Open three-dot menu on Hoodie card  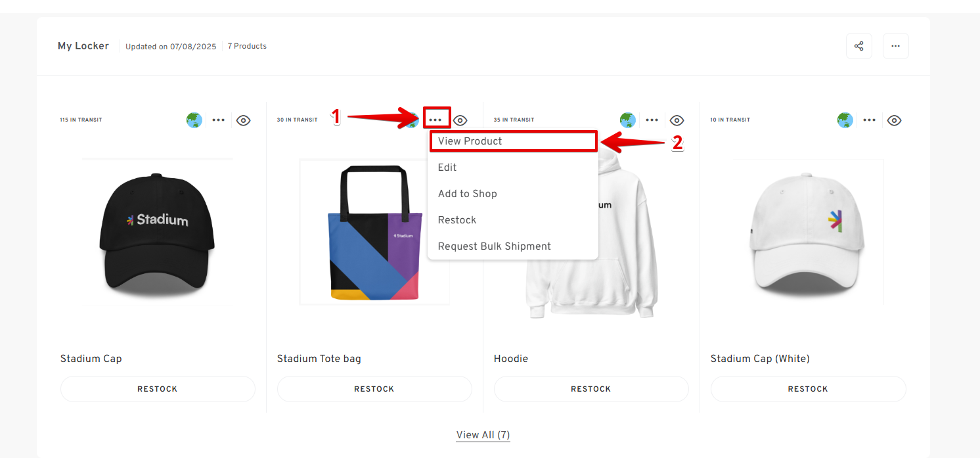coord(652,120)
